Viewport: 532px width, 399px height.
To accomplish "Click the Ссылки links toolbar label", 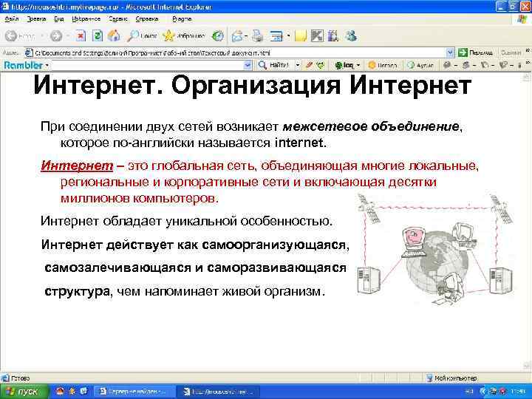I will pyautogui.click(x=511, y=52).
